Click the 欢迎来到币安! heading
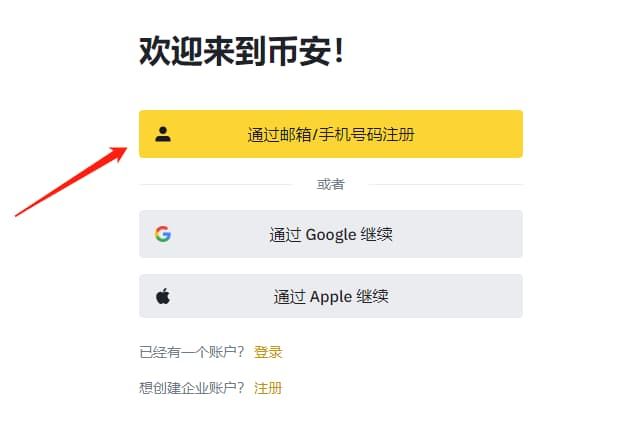 coord(242,52)
